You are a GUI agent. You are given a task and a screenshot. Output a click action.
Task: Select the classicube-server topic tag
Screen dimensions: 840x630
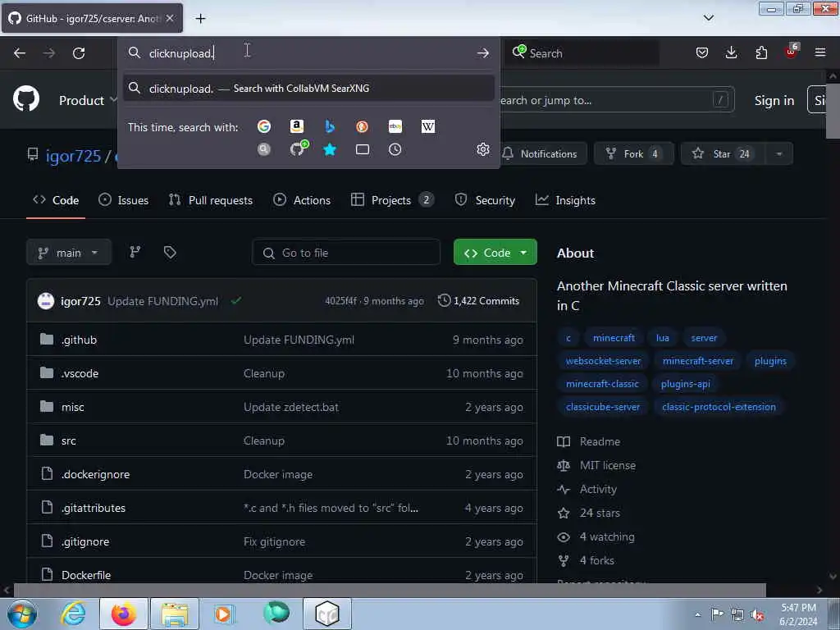[x=603, y=407]
